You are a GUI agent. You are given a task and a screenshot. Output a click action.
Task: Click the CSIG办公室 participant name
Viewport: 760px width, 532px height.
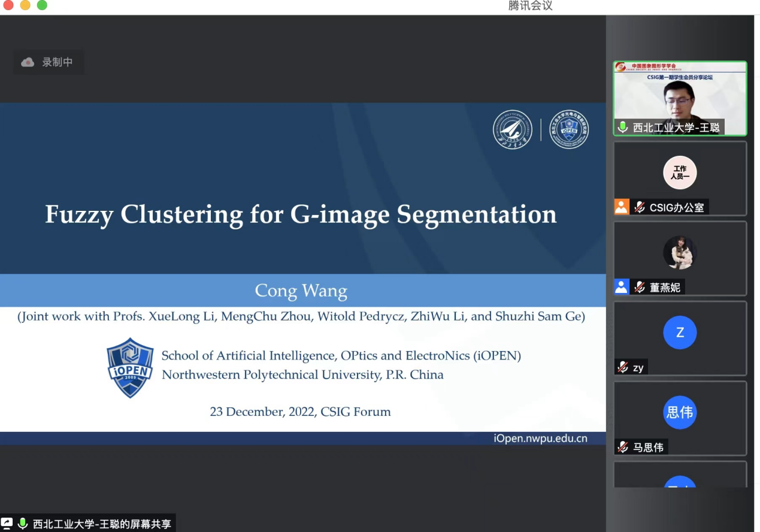coord(677,207)
